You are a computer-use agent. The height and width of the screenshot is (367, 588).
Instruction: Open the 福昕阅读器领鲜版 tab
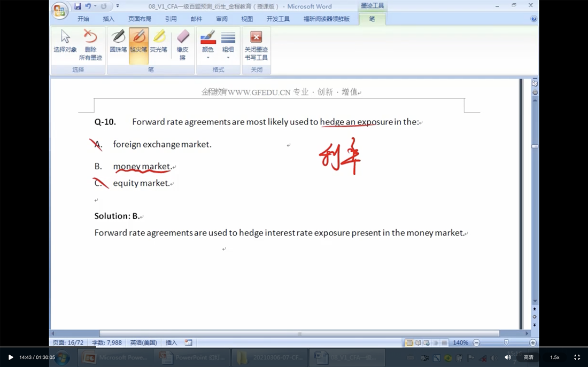pos(327,19)
